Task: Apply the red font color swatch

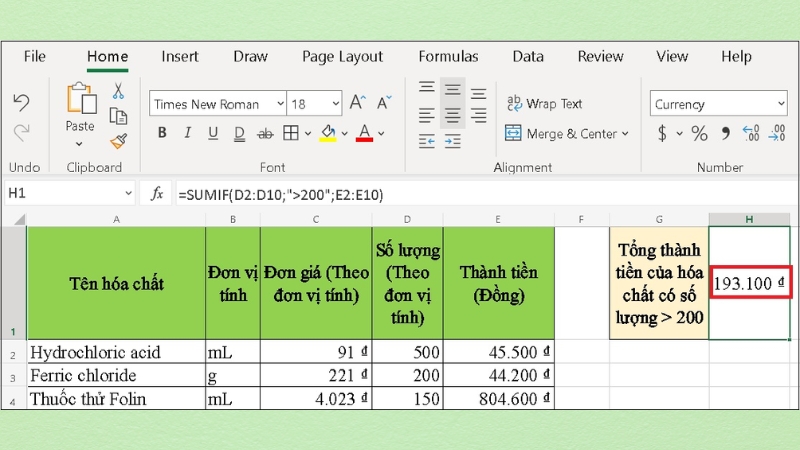Action: pos(364,133)
